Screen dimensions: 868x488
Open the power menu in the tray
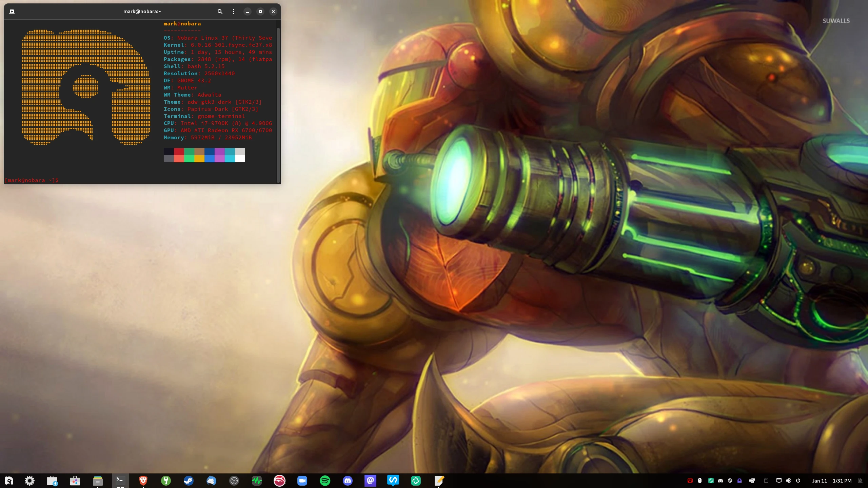(x=798, y=481)
